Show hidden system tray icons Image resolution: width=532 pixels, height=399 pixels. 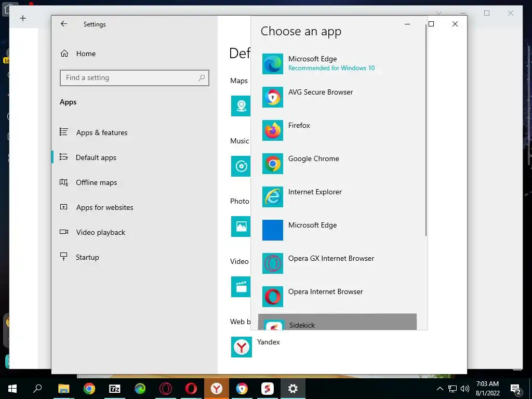click(x=440, y=389)
